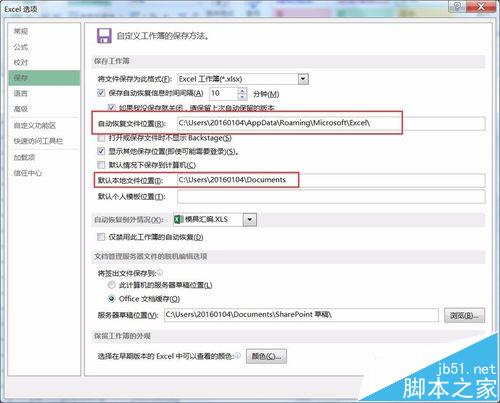This screenshot has width=500, height=403.
Task: Click the 自动恢复文件位置 path field
Action: tap(331, 123)
